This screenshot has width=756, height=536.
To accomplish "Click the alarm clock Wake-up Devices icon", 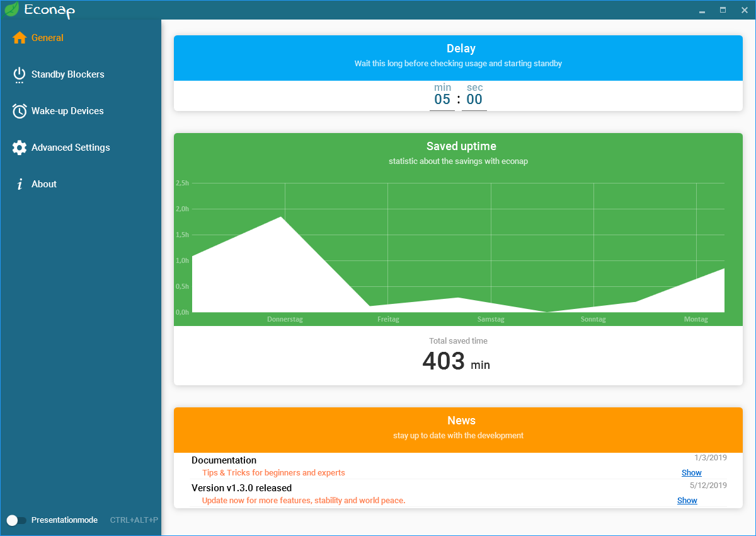I will (20, 111).
